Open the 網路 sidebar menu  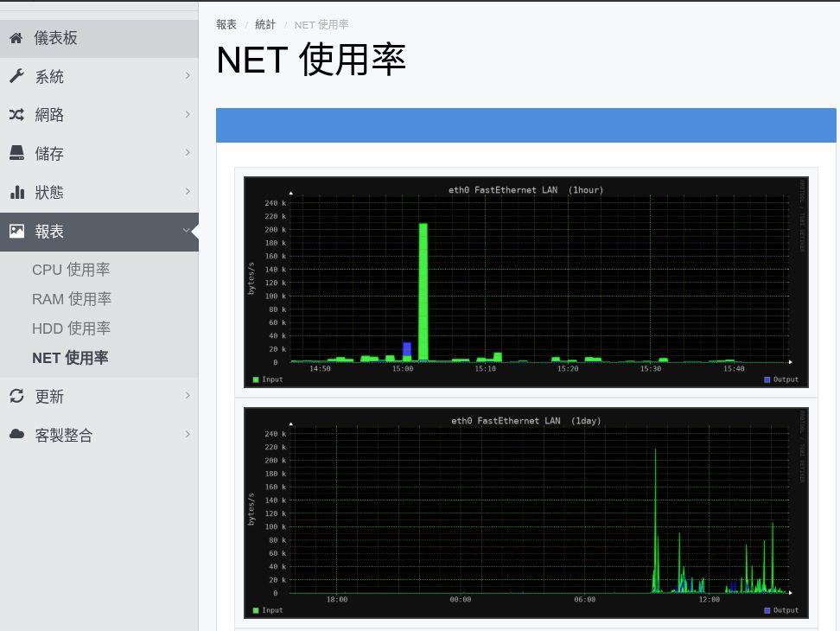tap(99, 115)
